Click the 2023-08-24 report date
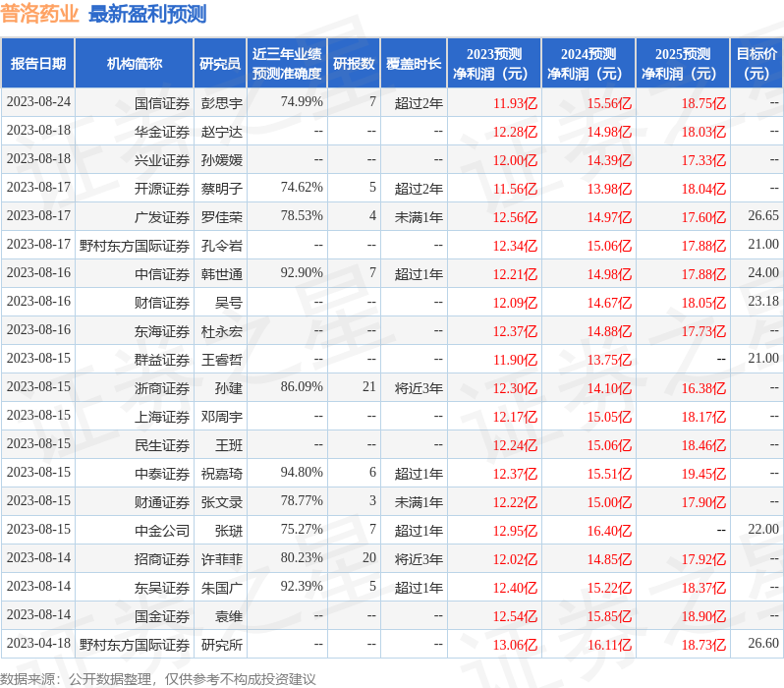The height and width of the screenshot is (688, 784). (38, 101)
